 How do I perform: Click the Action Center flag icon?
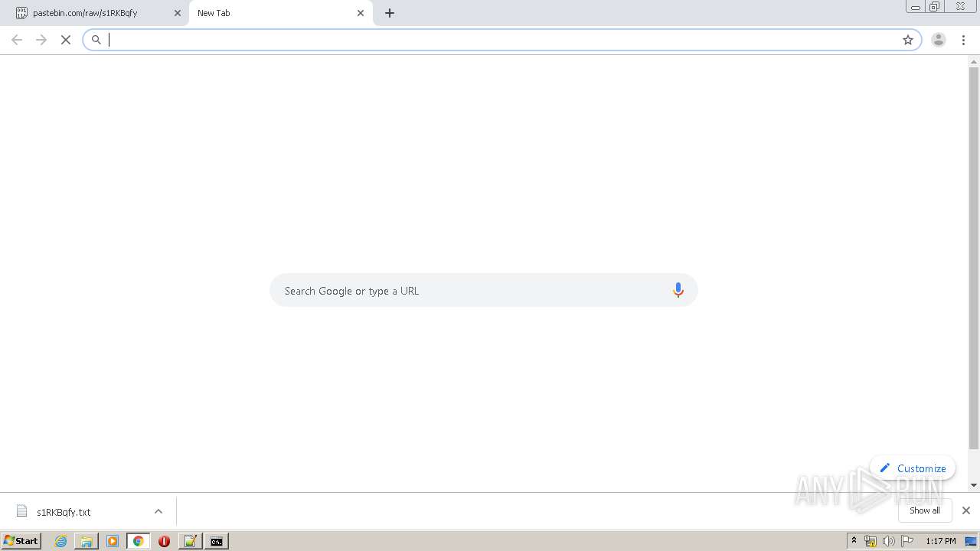pyautogui.click(x=907, y=541)
